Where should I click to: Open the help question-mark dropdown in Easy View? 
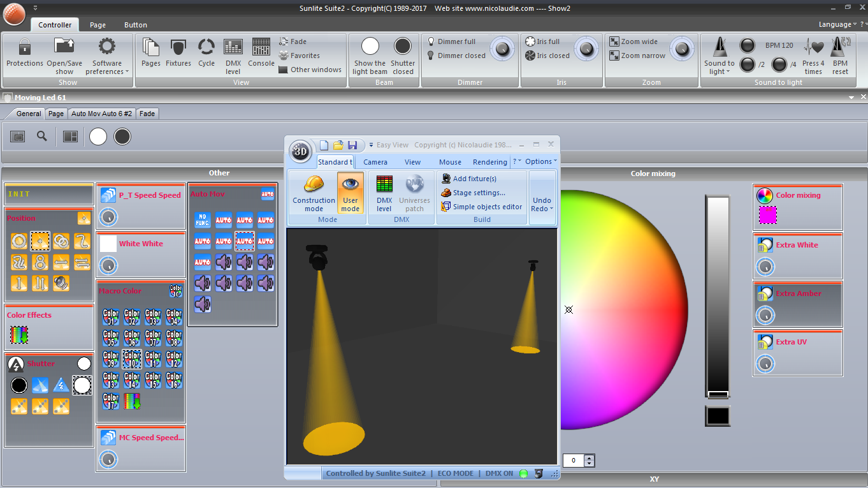pos(517,161)
